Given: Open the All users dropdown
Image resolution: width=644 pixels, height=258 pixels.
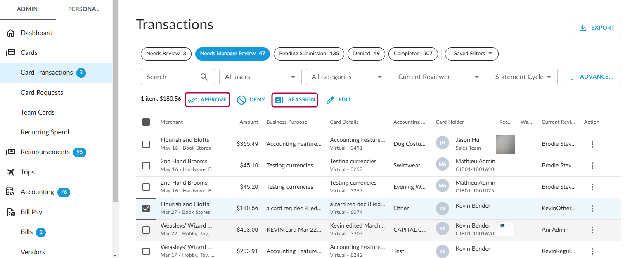Looking at the screenshot, I should point(260,77).
